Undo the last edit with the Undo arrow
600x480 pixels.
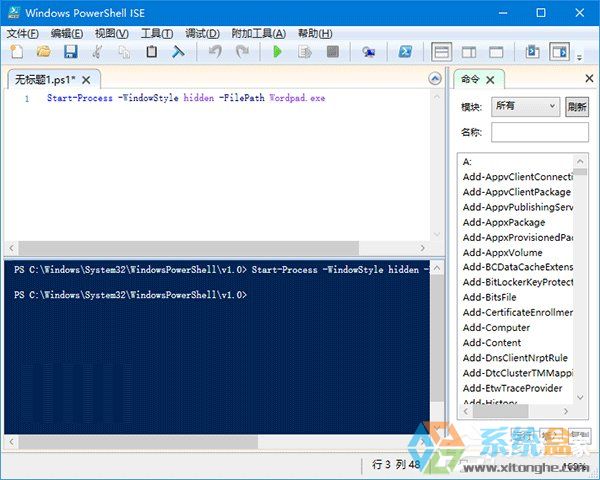point(215,51)
